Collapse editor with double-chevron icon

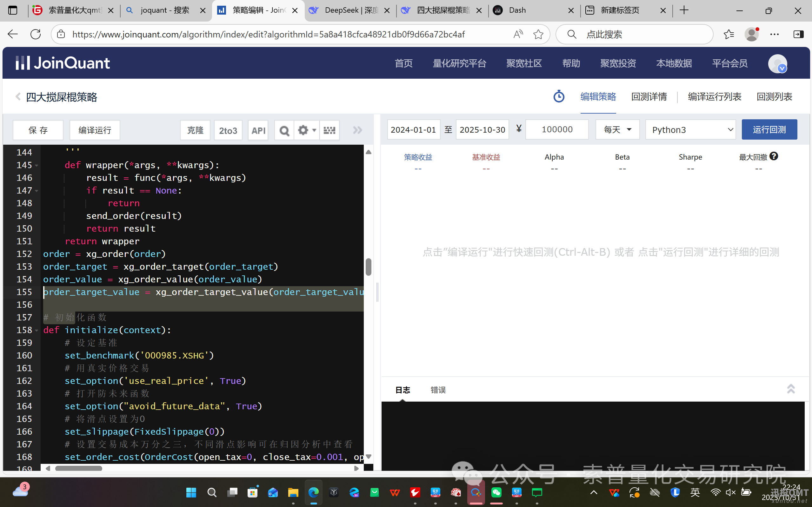point(357,130)
